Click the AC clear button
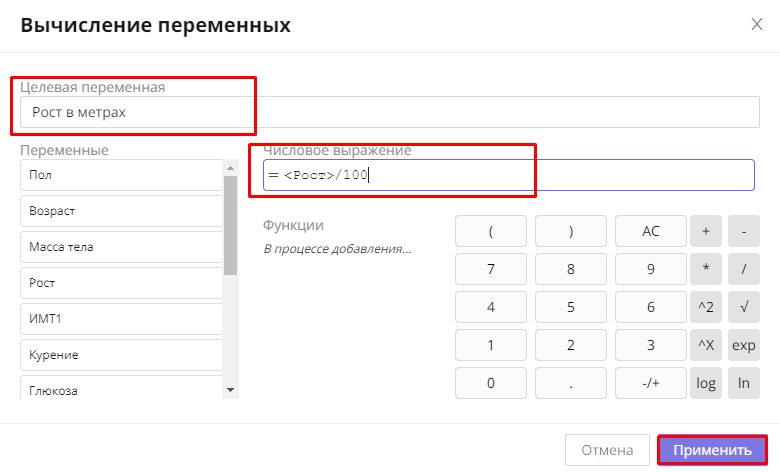The width and height of the screenshot is (780, 472). [x=650, y=231]
